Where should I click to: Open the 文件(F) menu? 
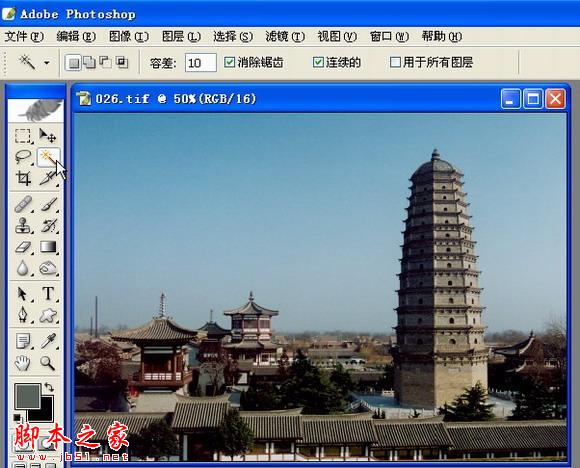24,36
